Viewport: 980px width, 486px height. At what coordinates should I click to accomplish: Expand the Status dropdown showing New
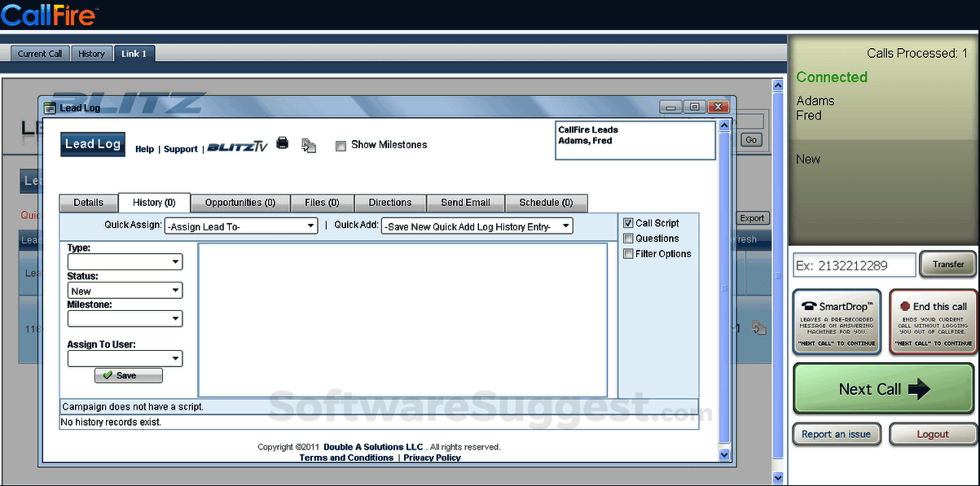tap(125, 290)
